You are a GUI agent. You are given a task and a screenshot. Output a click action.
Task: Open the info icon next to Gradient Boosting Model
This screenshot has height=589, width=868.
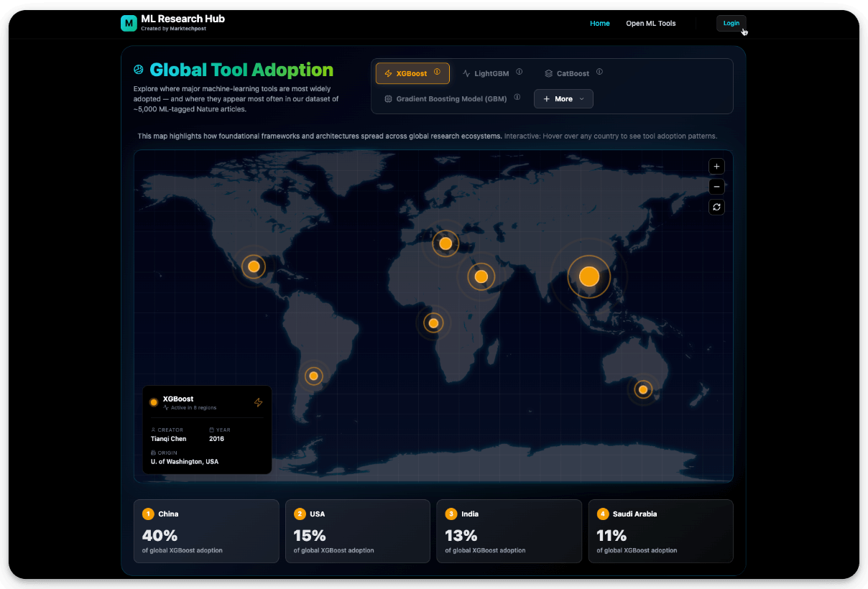tap(517, 98)
